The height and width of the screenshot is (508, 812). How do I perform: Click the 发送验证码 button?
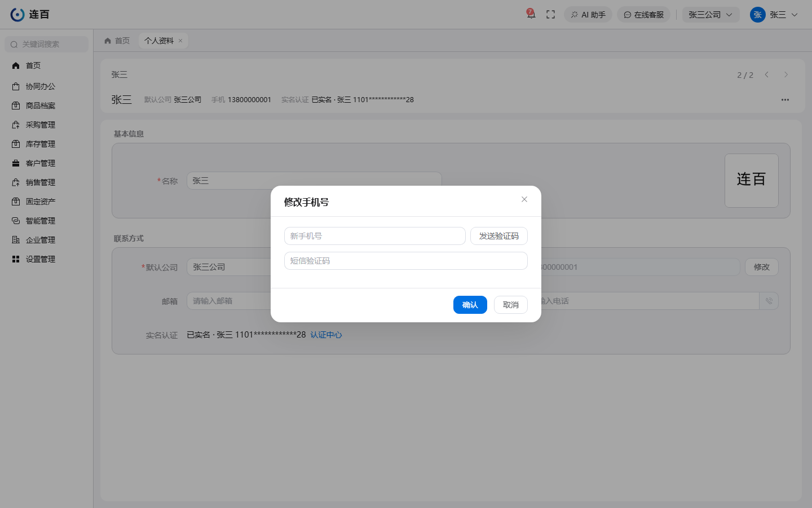click(499, 236)
